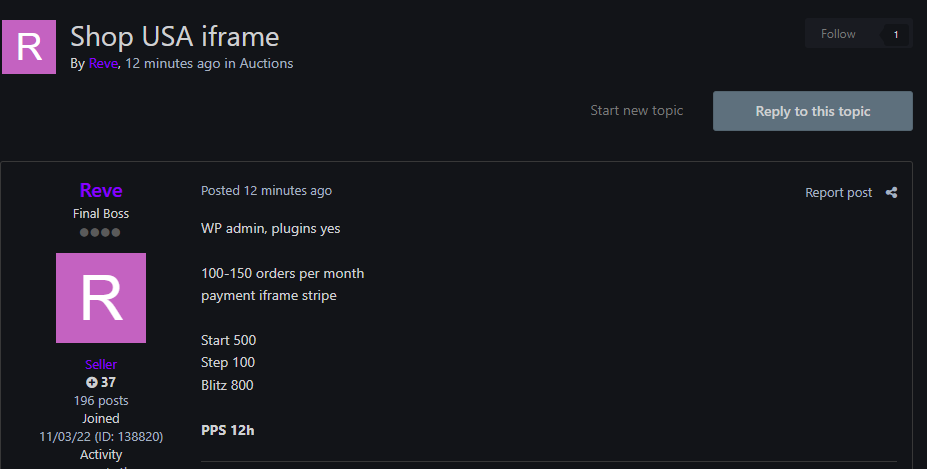Click the Posted 12 minutes ago timestamp
This screenshot has height=469, width=927.
pos(266,190)
